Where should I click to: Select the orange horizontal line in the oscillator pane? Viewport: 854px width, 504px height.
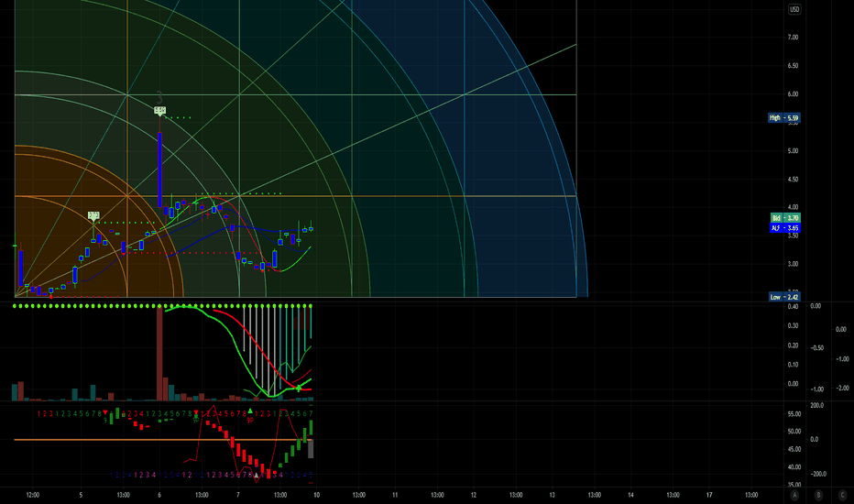(x=162, y=439)
